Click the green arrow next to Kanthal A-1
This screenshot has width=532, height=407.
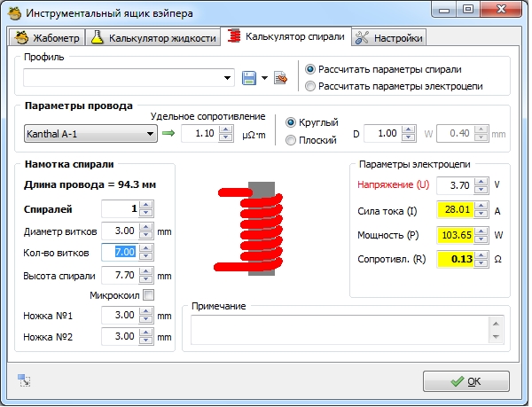coord(168,134)
